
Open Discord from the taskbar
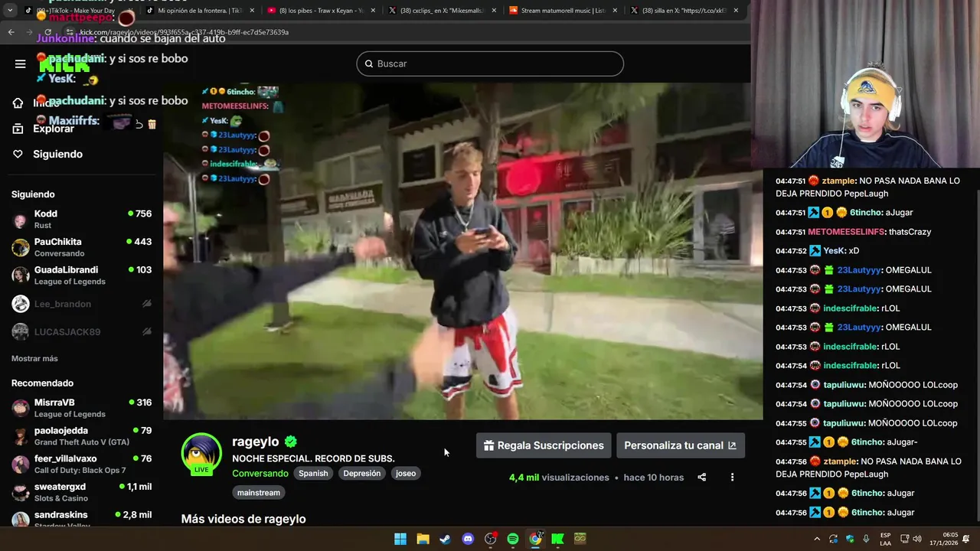468,539
